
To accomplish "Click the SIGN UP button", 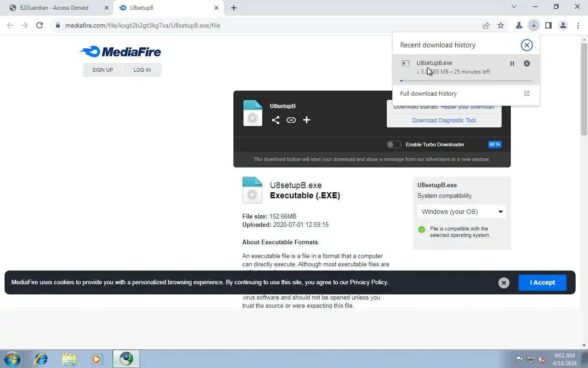I will pos(102,70).
